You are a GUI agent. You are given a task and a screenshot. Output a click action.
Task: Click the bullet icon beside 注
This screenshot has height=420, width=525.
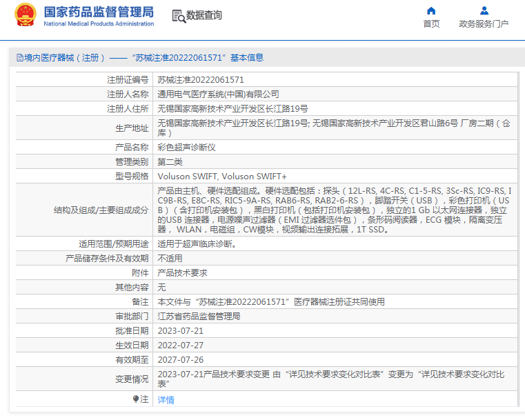tap(135, 399)
